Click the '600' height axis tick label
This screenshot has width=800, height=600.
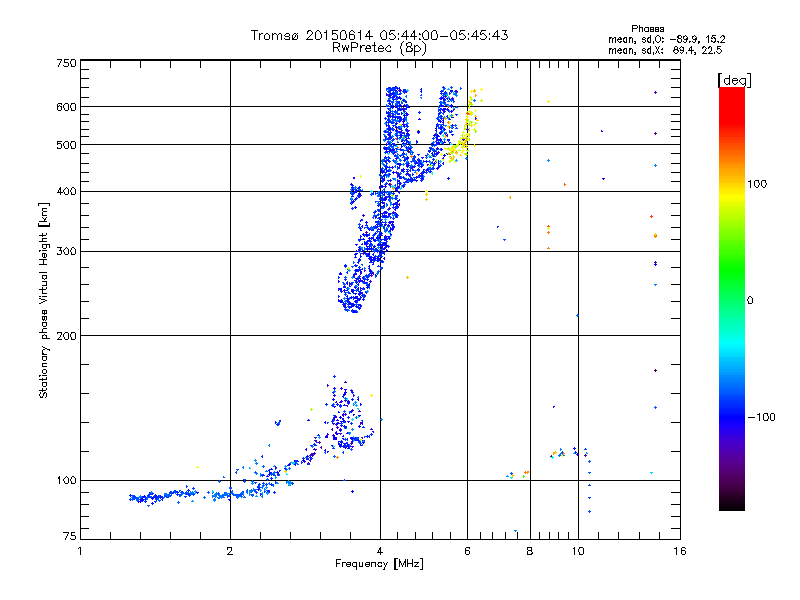pos(66,107)
